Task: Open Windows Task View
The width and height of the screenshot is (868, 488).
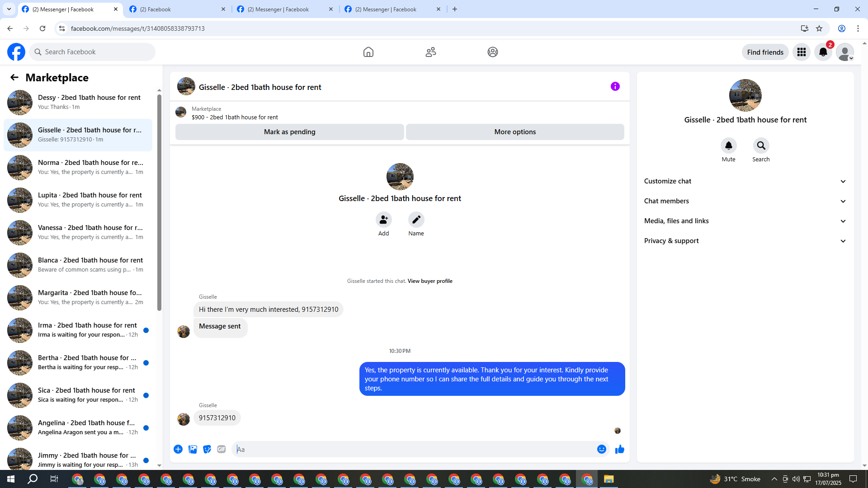Action: click(x=54, y=479)
